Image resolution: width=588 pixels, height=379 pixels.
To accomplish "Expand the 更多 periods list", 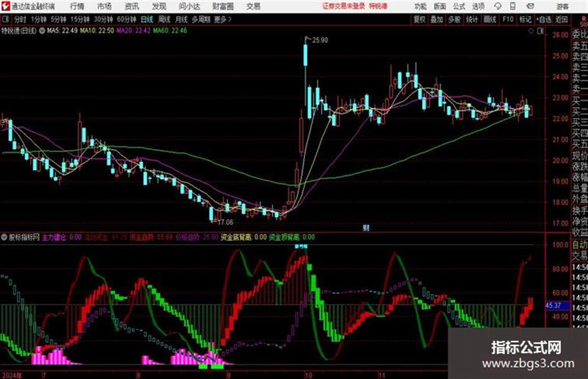I will 223,19.
